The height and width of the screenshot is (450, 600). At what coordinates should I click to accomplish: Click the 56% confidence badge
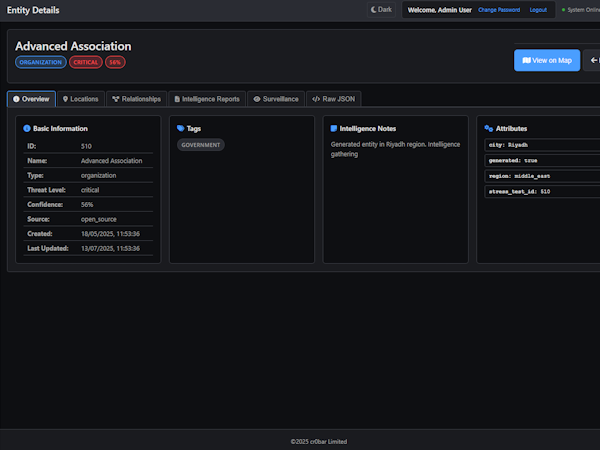click(x=115, y=62)
